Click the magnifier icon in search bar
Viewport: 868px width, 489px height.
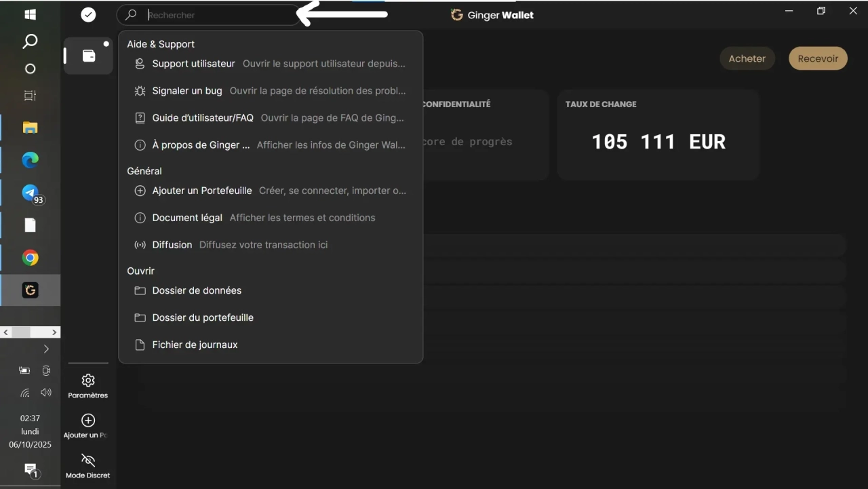click(x=131, y=14)
